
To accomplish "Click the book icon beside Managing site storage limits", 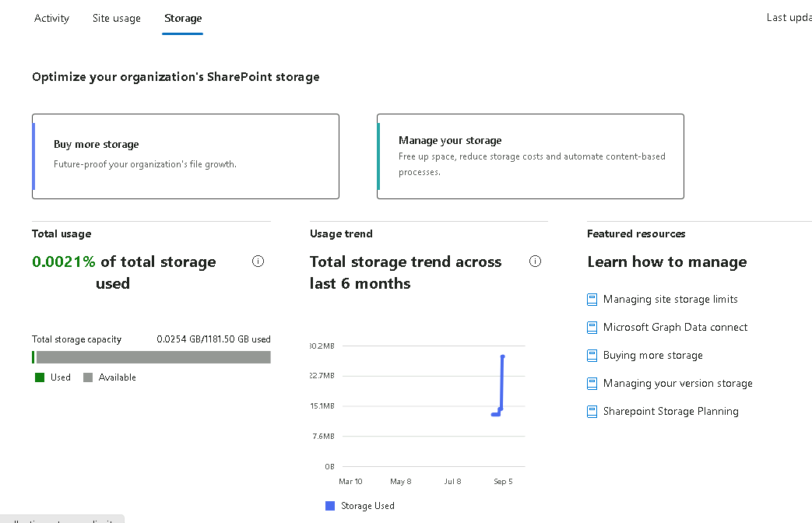I will point(592,300).
